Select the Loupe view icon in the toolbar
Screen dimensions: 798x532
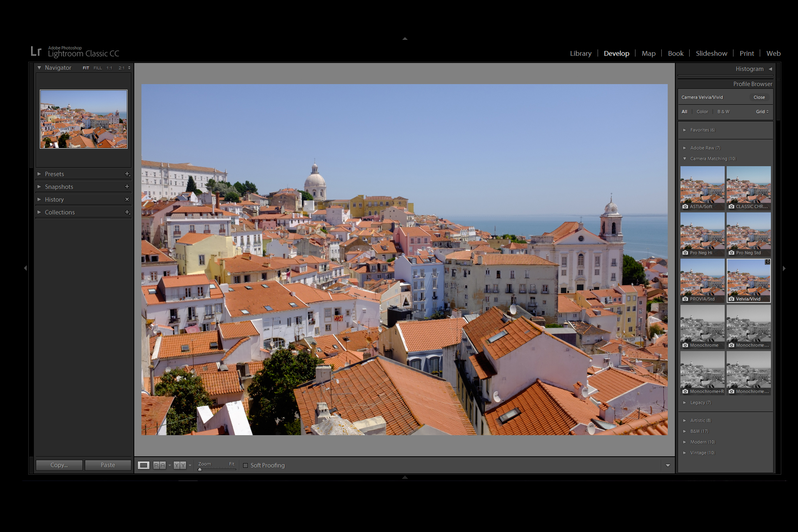tap(143, 465)
